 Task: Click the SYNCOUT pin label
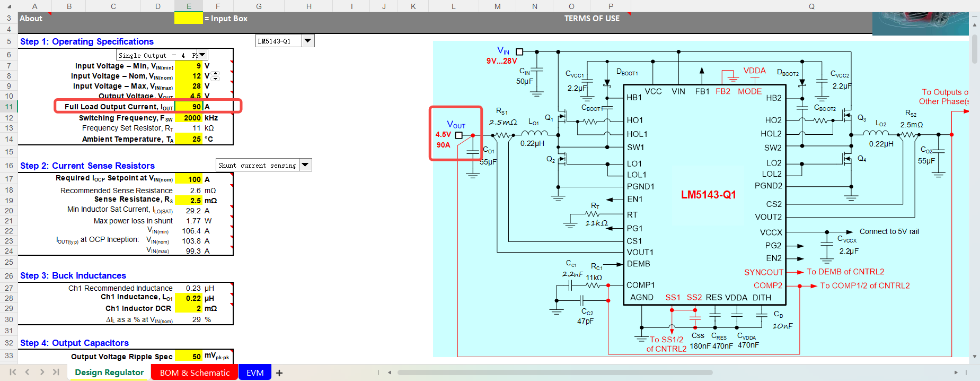click(x=763, y=272)
